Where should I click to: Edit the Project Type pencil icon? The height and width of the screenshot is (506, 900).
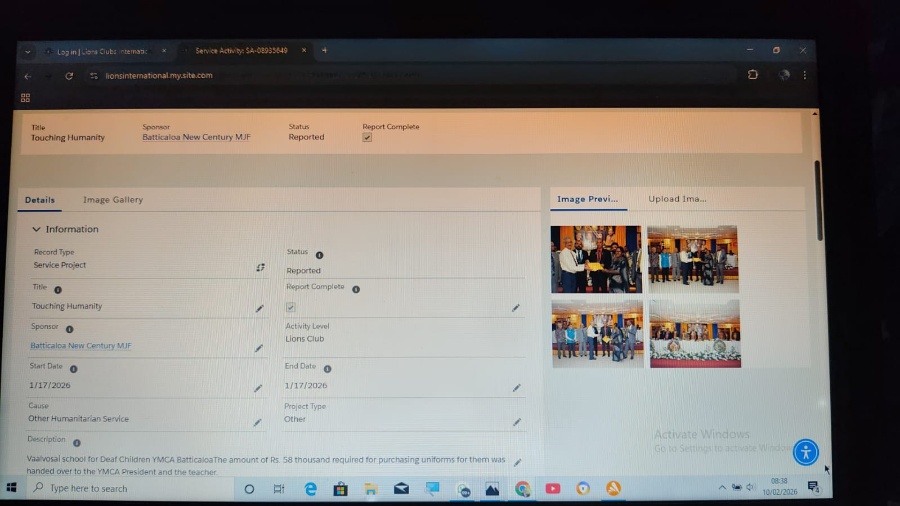(517, 422)
